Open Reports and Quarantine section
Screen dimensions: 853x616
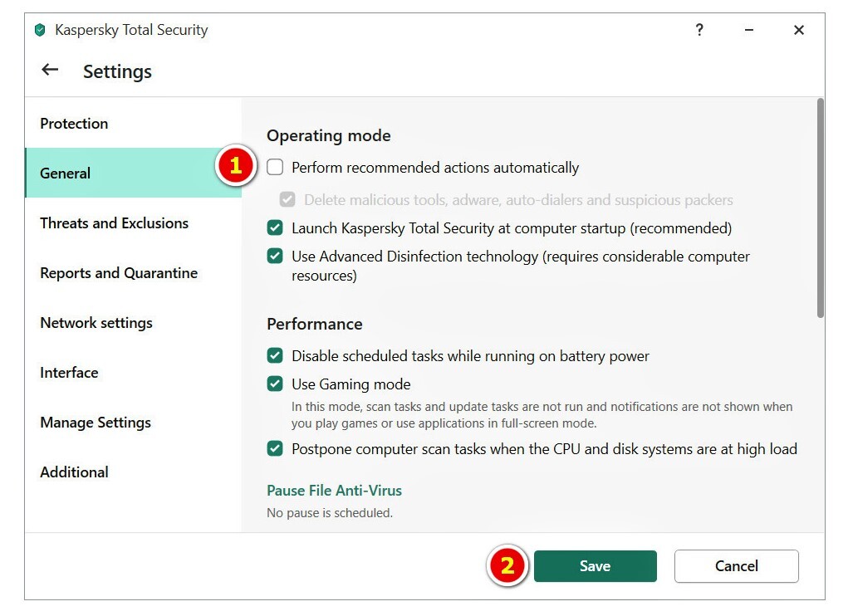pos(133,273)
